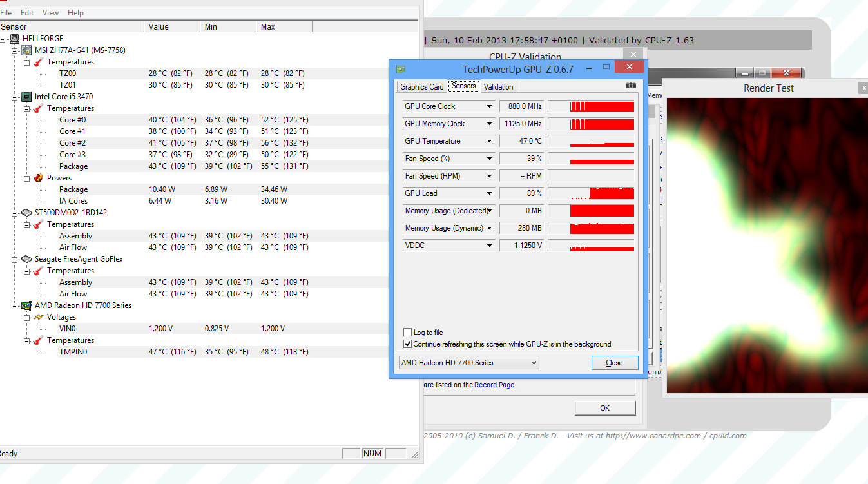This screenshot has height=484, width=868.
Task: Click the Render Test image area
Action: (767, 246)
